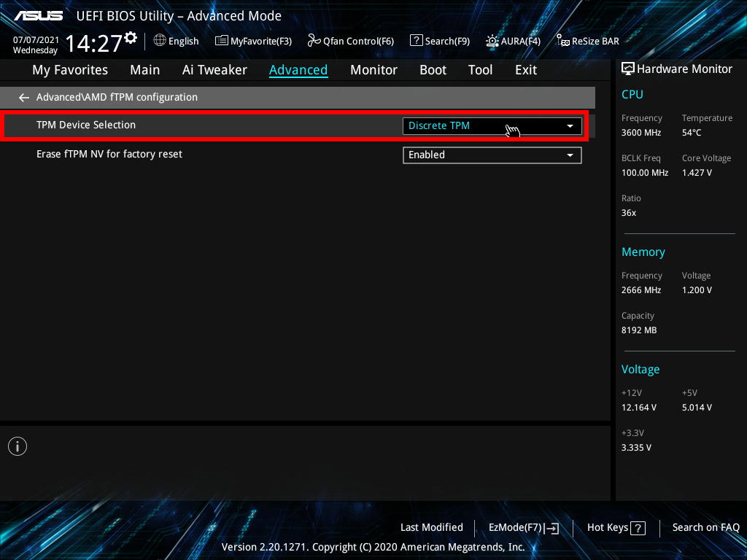Screen dimensions: 747x560
Task: Open Qfan Control fan icon
Action: click(x=314, y=41)
